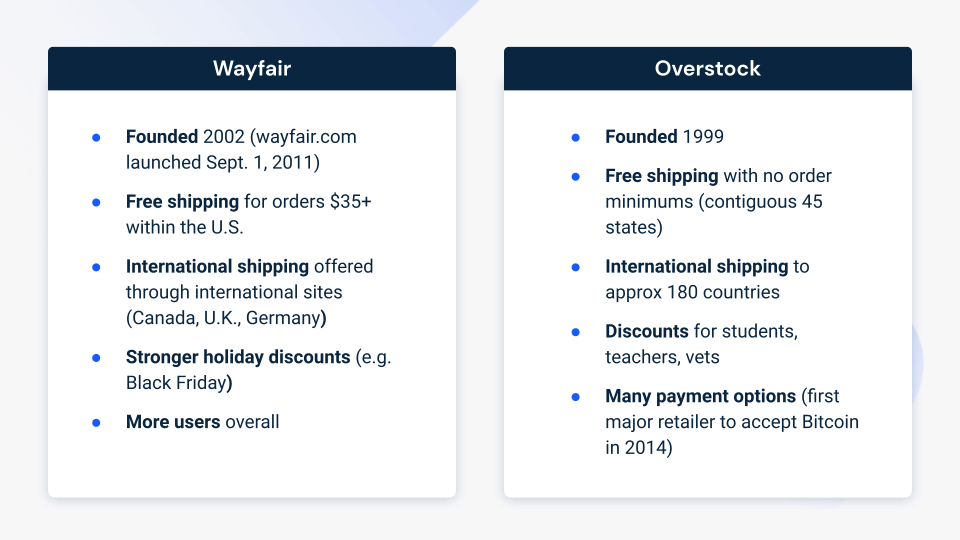Image resolution: width=960 pixels, height=540 pixels.
Task: Click the bullet beside Free shipping with no order minimums
Action: point(576,177)
